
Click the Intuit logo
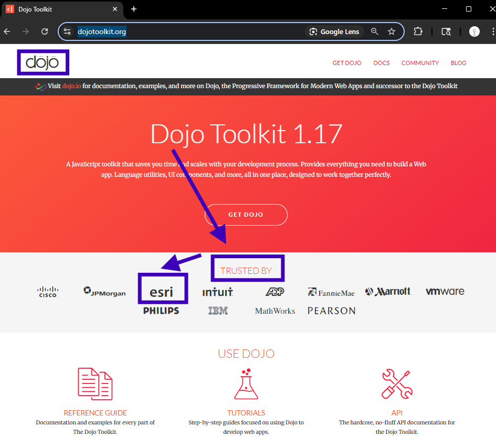point(218,292)
